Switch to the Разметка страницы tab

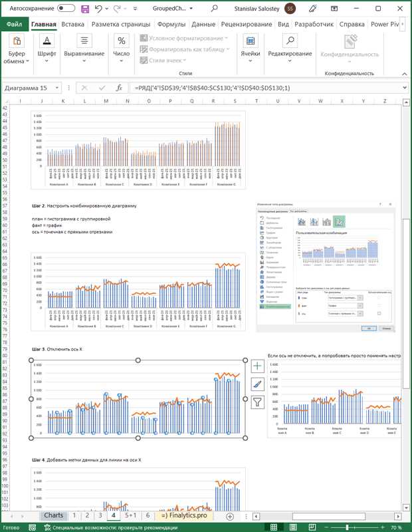[121, 24]
